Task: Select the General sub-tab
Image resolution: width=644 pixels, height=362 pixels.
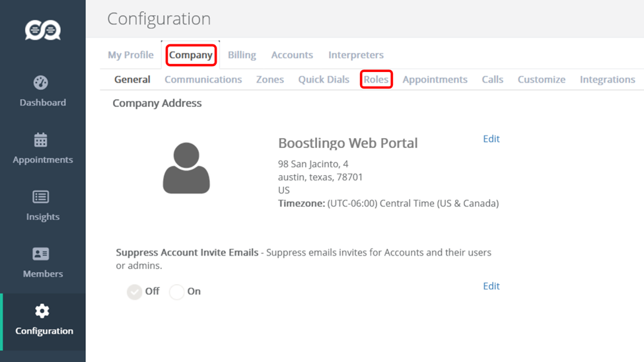Action: [132, 79]
